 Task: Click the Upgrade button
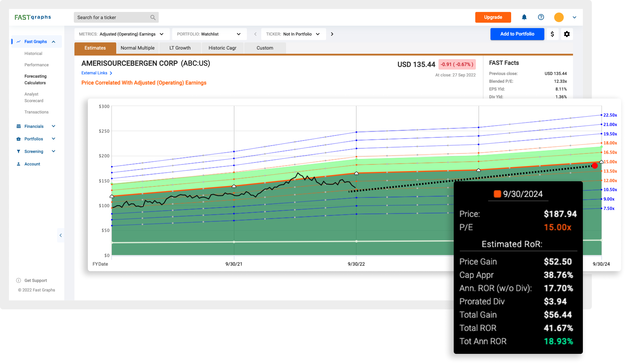click(x=493, y=17)
